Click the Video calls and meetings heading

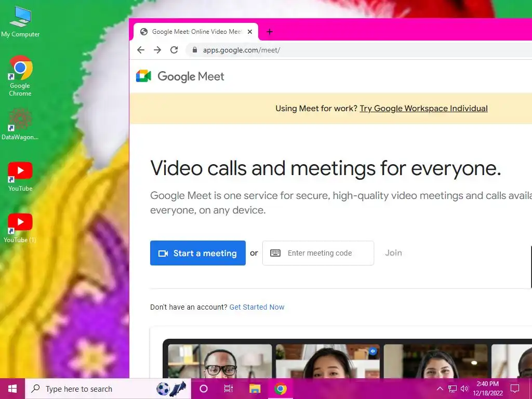(326, 168)
